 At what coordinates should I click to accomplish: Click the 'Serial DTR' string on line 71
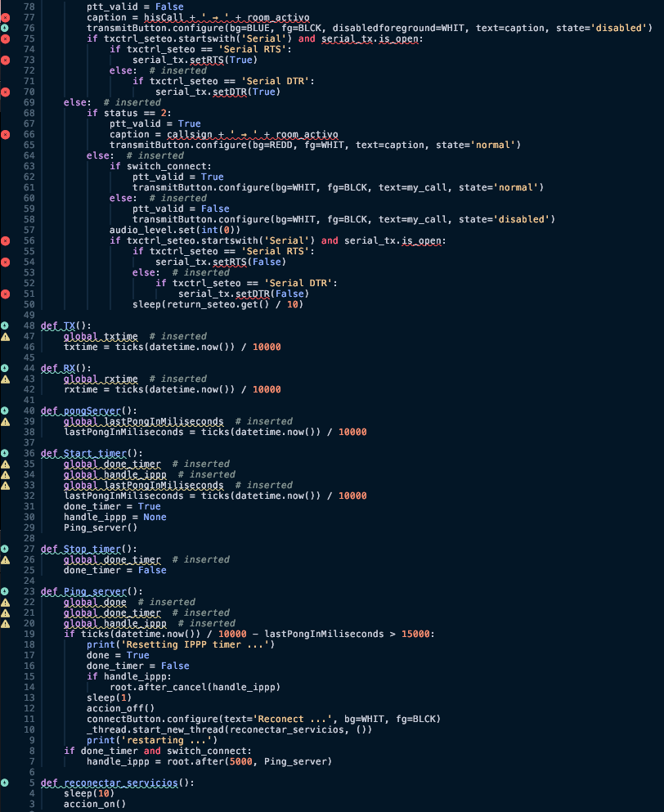(x=275, y=81)
